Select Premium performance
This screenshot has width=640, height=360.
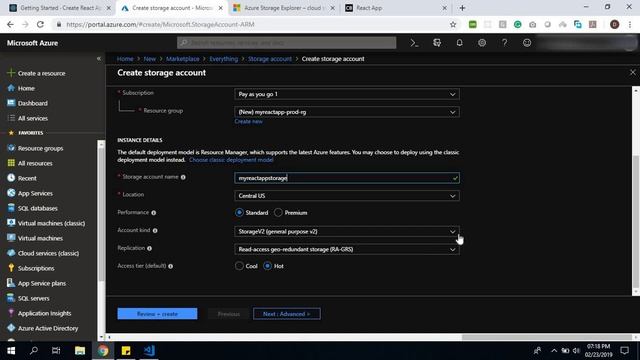278,212
